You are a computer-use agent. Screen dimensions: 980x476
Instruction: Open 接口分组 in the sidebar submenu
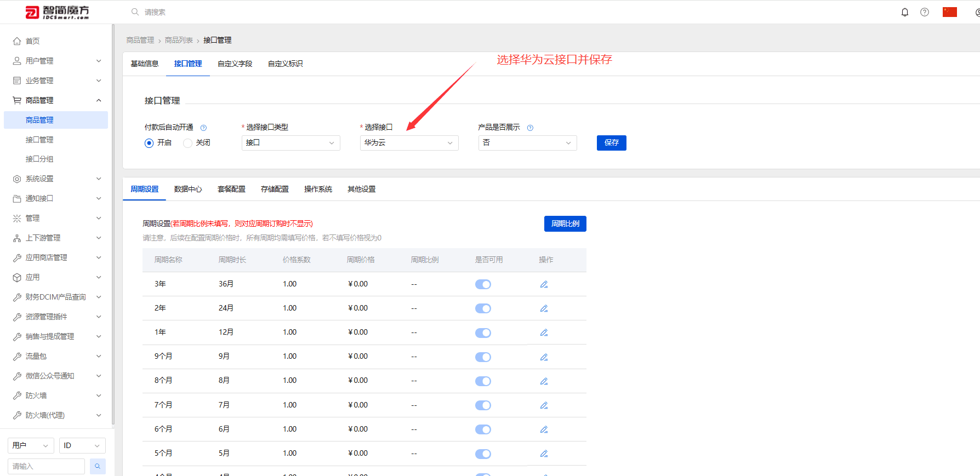point(39,159)
